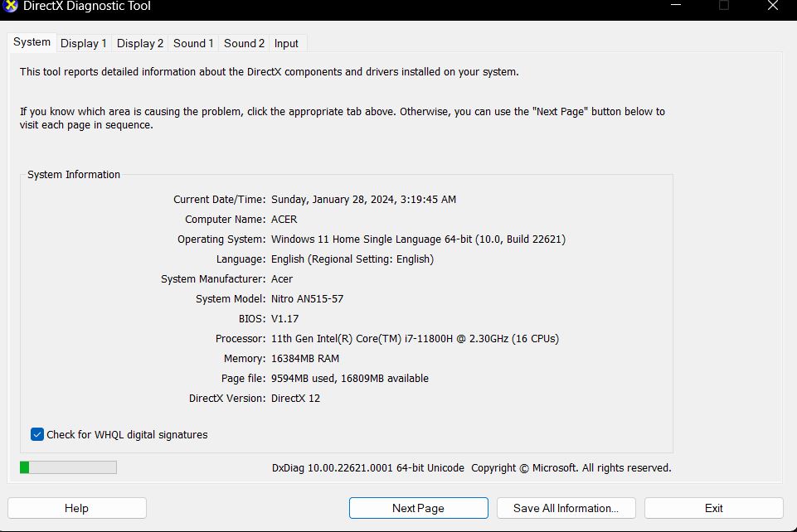Viewport: 797px width, 532px height.
Task: Click the Next Page button
Action: point(418,508)
